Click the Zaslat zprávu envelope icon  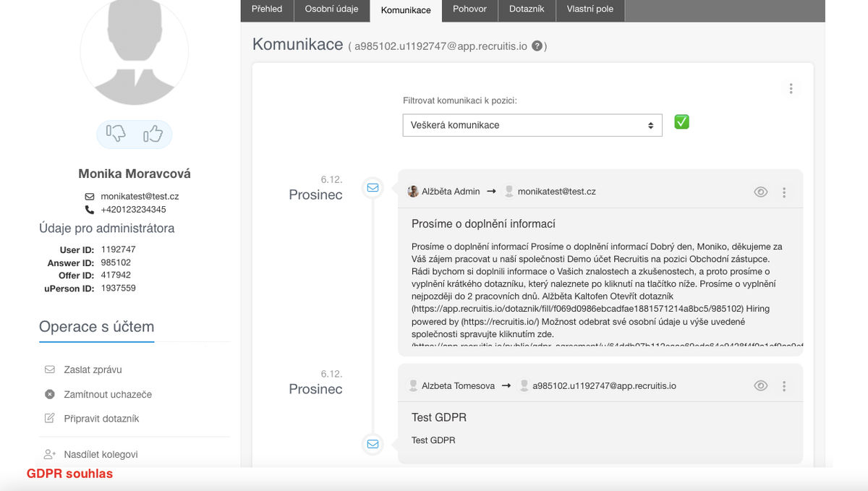click(50, 370)
